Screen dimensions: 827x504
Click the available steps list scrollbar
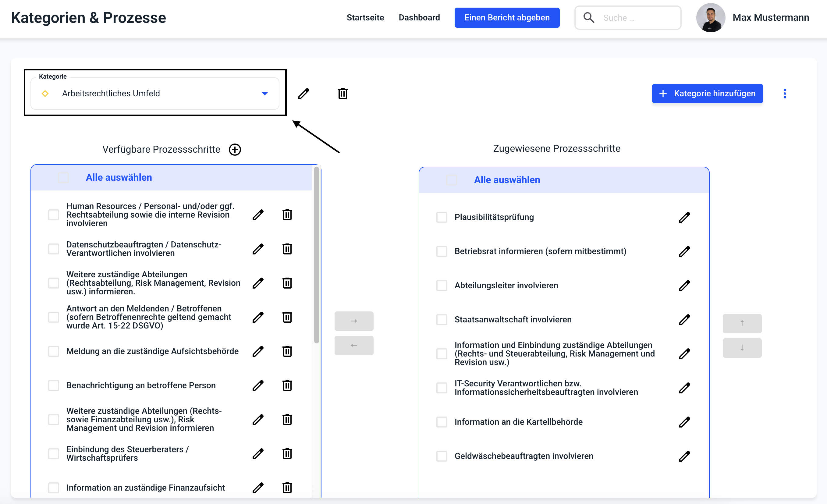(316, 255)
